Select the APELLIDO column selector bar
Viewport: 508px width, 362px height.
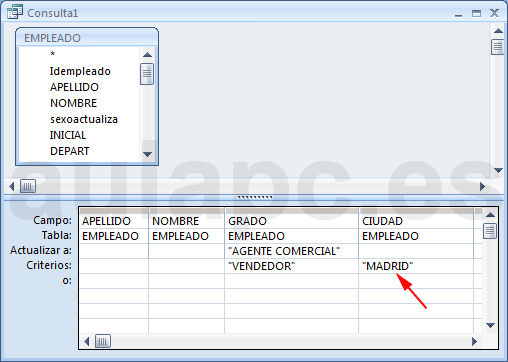click(x=114, y=211)
